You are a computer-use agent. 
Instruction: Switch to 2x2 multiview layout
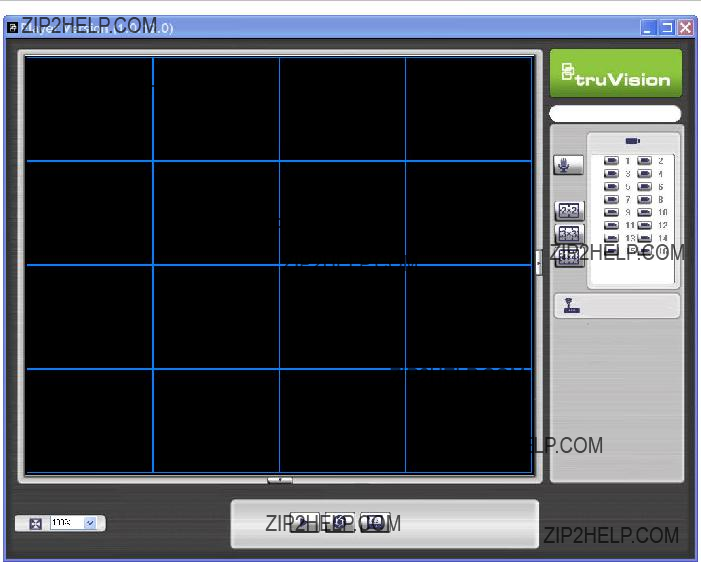tap(569, 211)
